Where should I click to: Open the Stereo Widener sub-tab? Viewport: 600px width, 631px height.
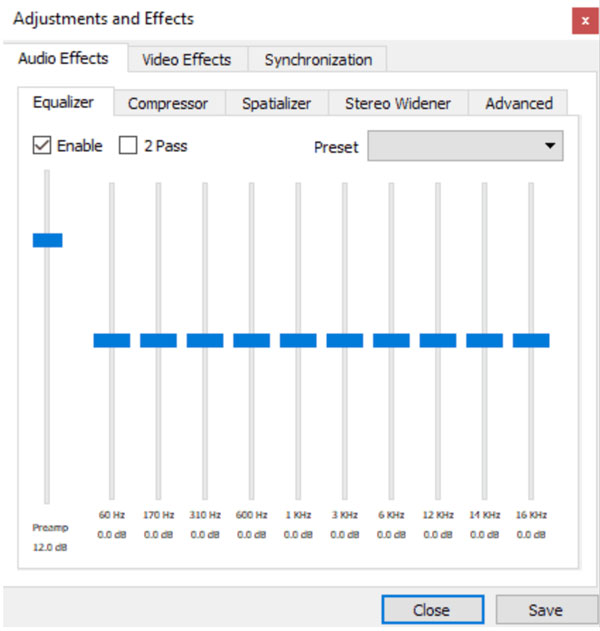[398, 103]
